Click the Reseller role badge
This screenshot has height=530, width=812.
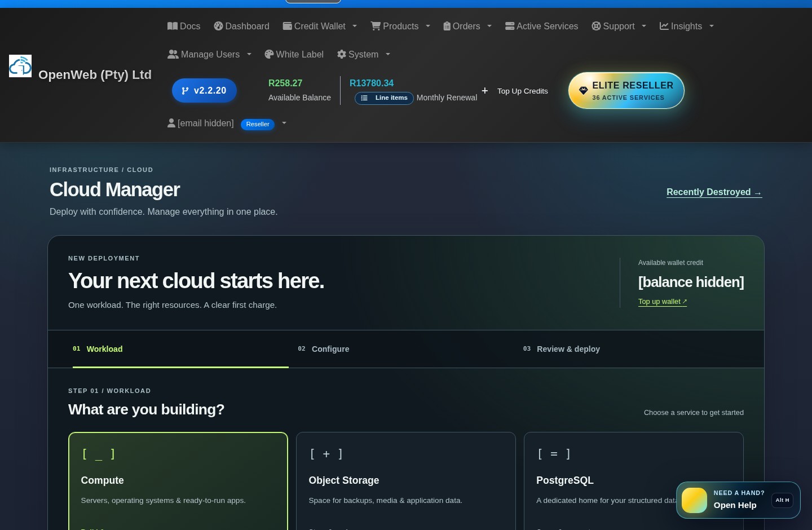(258, 124)
